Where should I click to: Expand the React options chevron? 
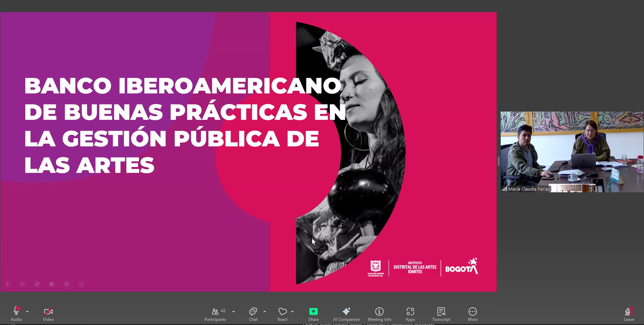pyautogui.click(x=292, y=311)
